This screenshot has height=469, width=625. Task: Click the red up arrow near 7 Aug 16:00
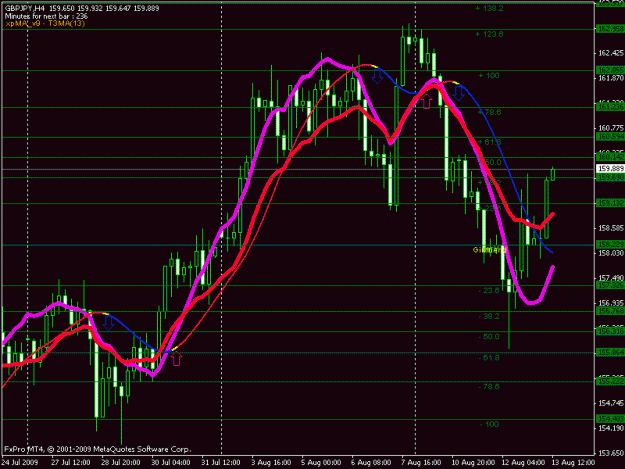click(426, 102)
